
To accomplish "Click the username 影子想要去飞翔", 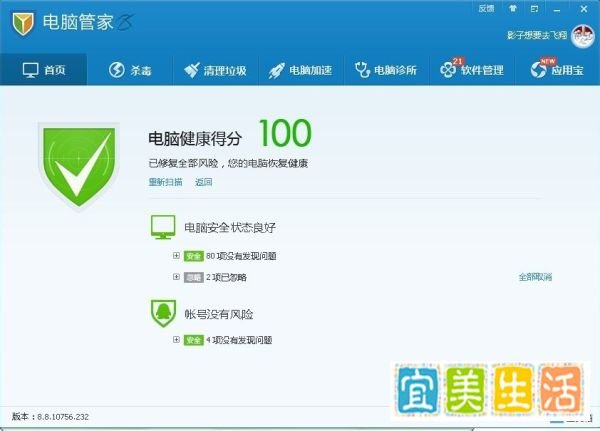I will coord(537,35).
